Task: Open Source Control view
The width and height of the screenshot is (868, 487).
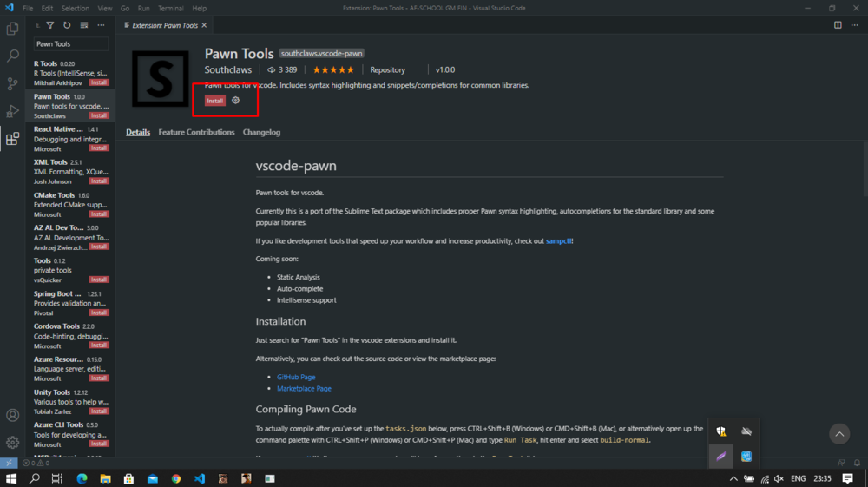Action: click(12, 83)
